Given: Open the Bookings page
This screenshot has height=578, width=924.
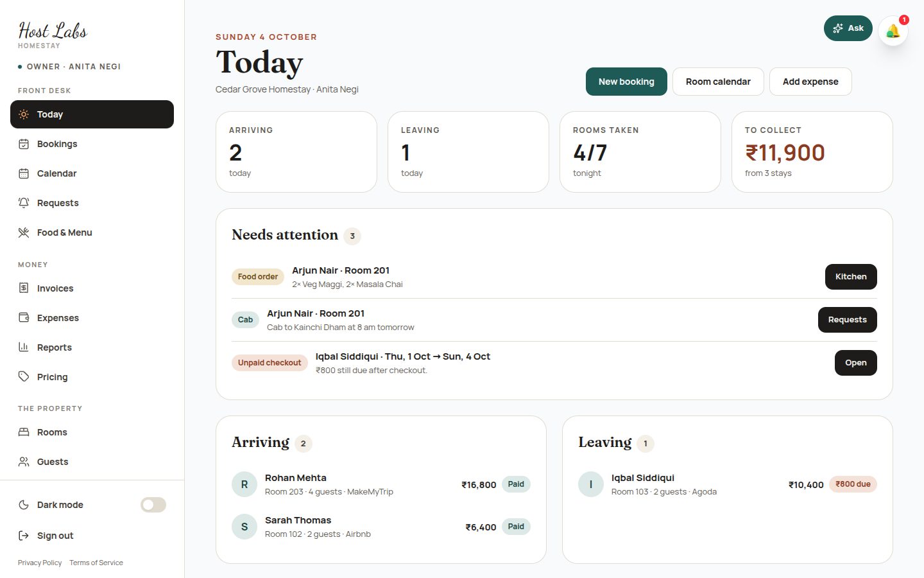Looking at the screenshot, I should [92, 144].
